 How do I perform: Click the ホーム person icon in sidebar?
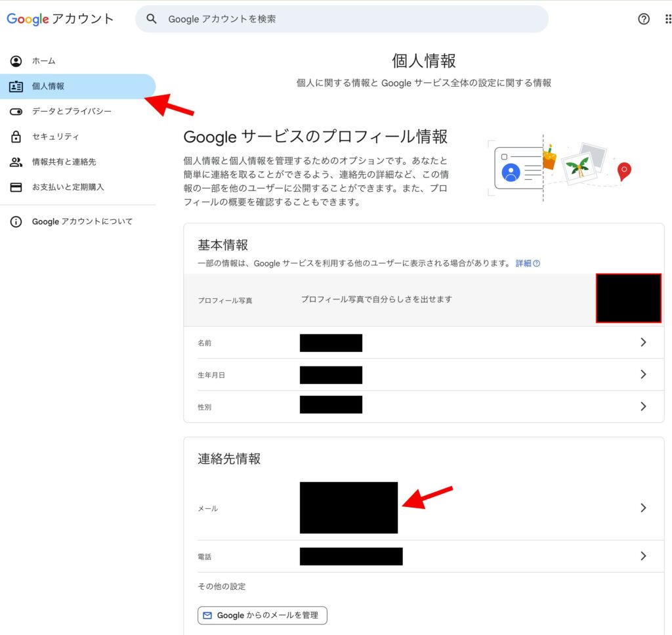coord(16,61)
